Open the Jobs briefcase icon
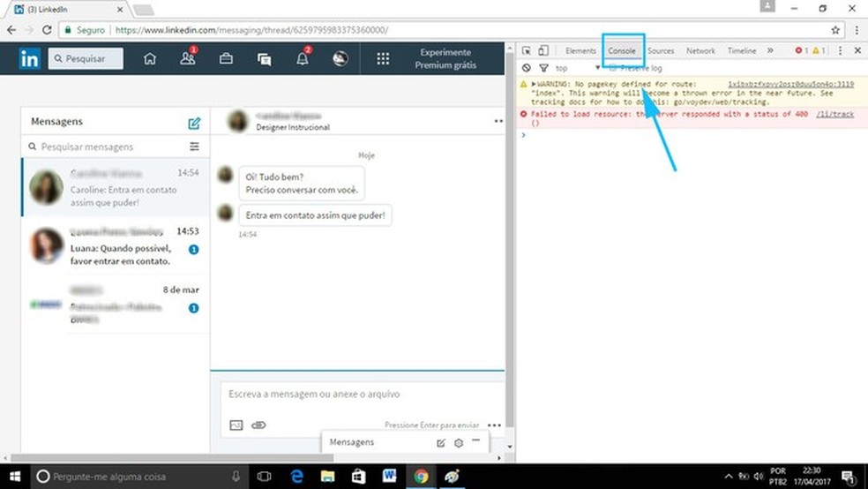Image resolution: width=868 pixels, height=489 pixels. tap(226, 58)
